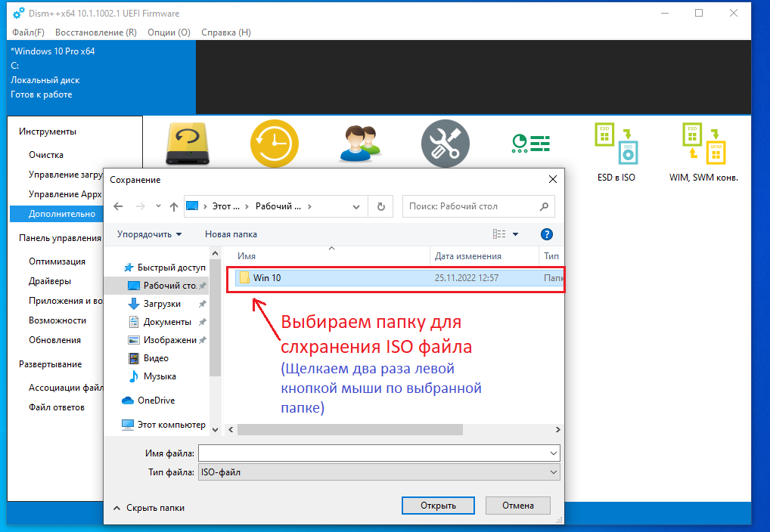This screenshot has height=532, width=770.
Task: Select Драйверы in Dism++ sidebar
Action: coord(50,281)
